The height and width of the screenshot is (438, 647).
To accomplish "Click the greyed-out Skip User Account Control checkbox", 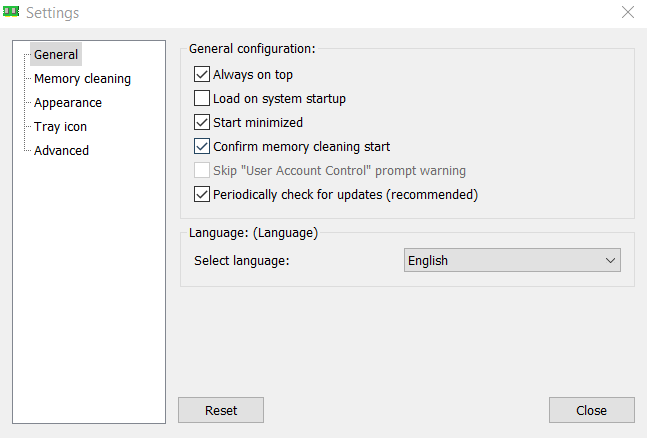I will pos(202,170).
